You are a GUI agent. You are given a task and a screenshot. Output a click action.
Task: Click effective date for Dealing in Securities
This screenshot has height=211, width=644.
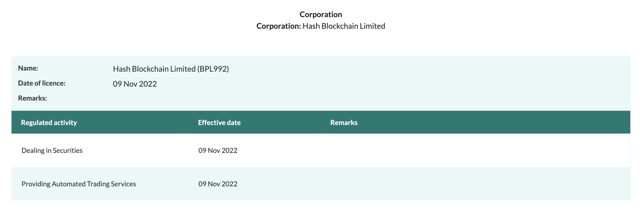pyautogui.click(x=218, y=150)
